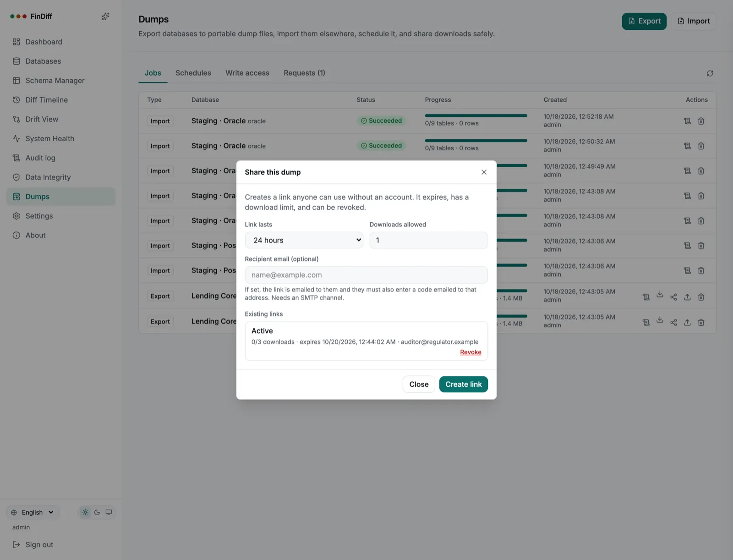Open System Health page
This screenshot has width=733, height=560.
pos(61,138)
